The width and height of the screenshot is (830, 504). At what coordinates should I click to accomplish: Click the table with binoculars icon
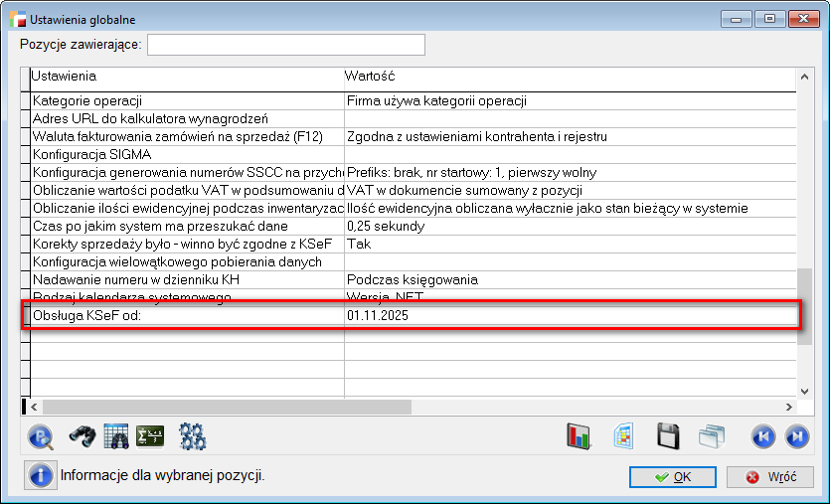116,435
